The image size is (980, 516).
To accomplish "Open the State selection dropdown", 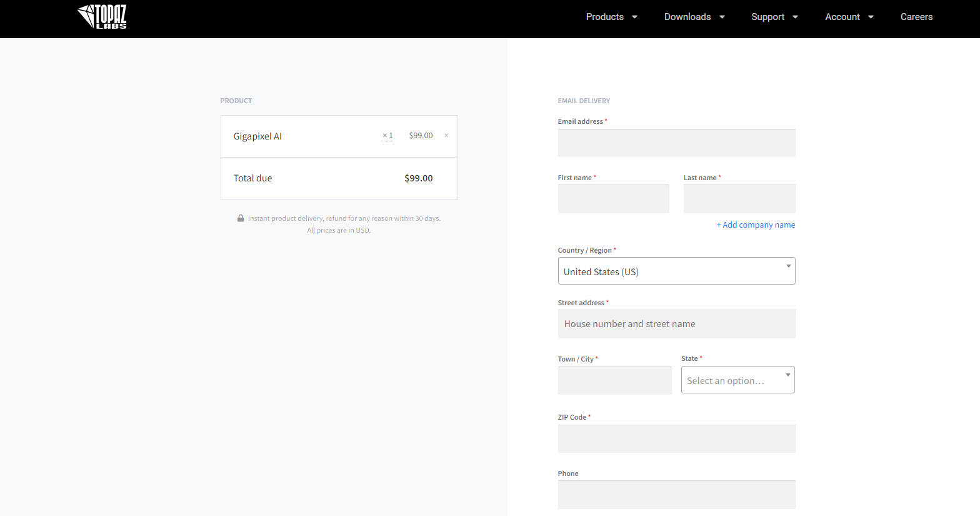I will pos(737,380).
